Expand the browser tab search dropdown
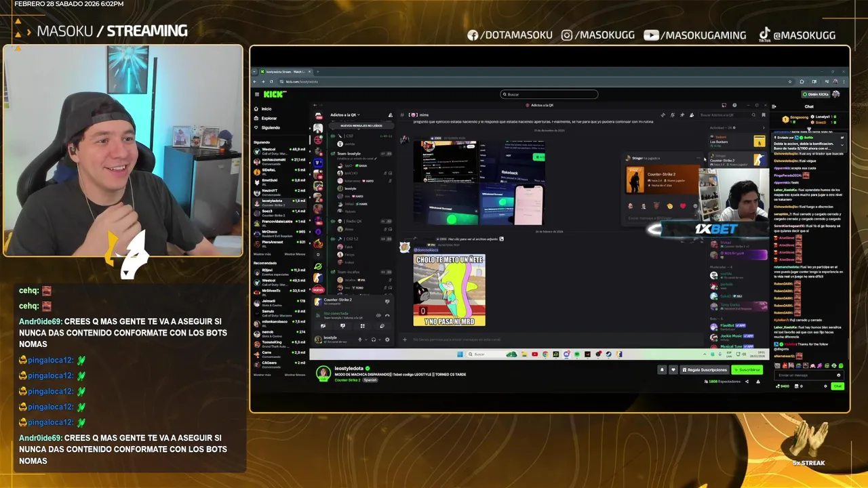The width and height of the screenshot is (868, 488). 254,72
